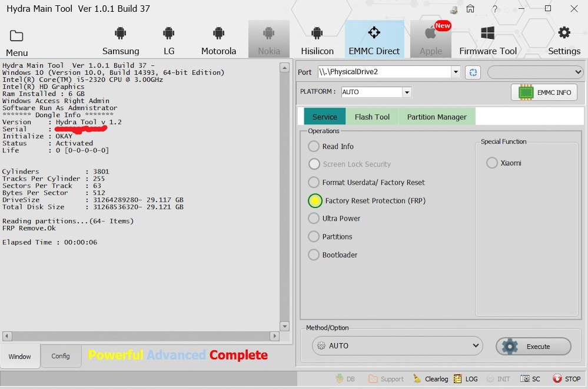
Task: Select the Partitions operation
Action: (314, 237)
